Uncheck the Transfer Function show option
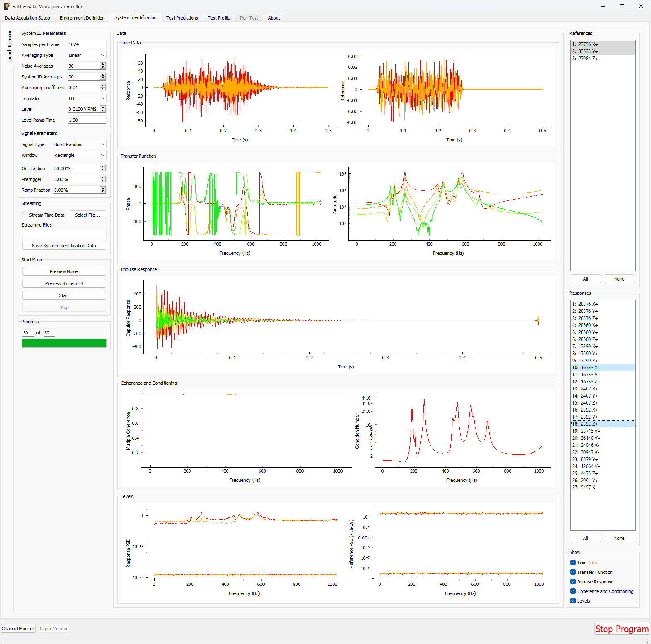Screen dimensions: 651x644 [573, 572]
